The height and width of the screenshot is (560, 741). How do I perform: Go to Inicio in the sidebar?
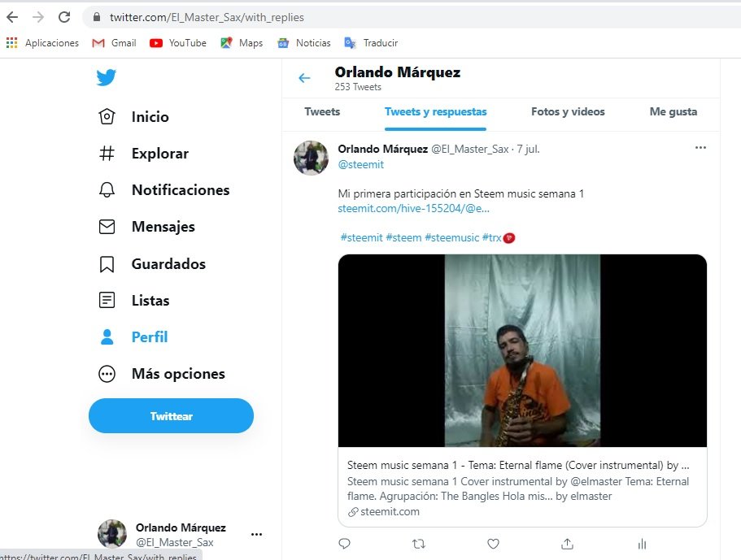coord(150,116)
